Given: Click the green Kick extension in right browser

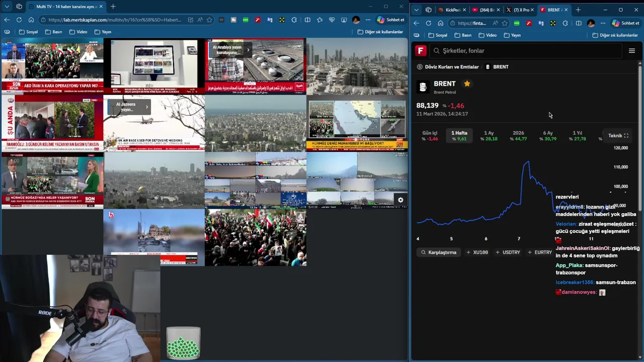Looking at the screenshot, I should point(517,23).
